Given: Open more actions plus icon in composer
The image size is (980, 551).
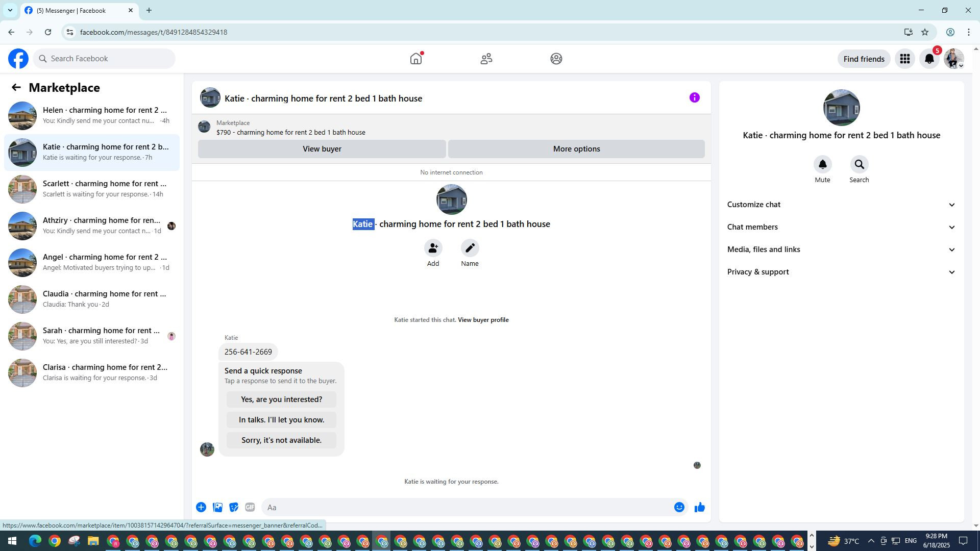Looking at the screenshot, I should pos(201,507).
